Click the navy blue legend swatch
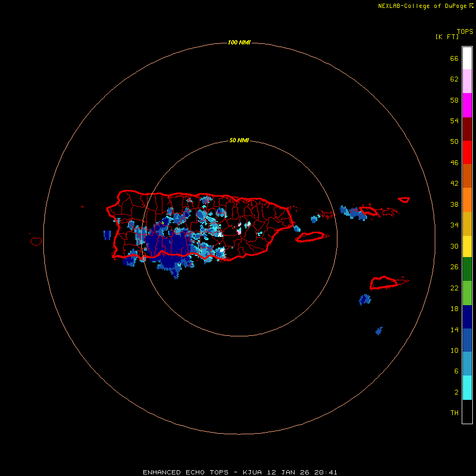The image size is (476, 476). pos(467,317)
